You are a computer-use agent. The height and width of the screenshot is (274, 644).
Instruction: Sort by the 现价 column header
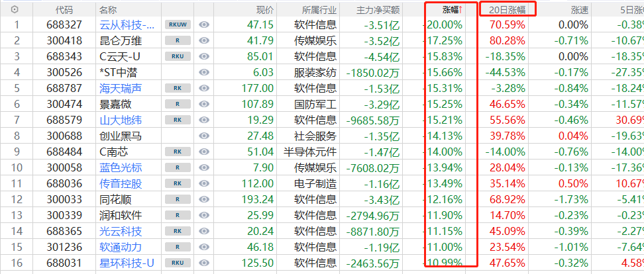pyautogui.click(x=264, y=9)
